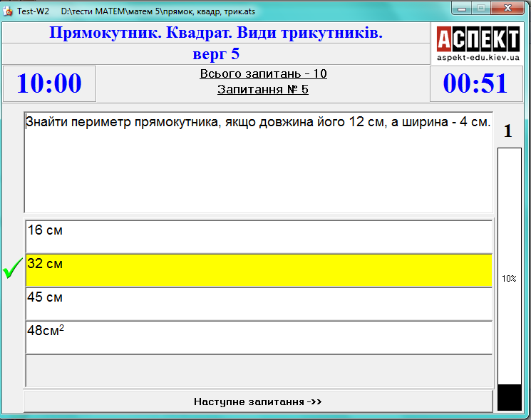The width and height of the screenshot is (531, 420).
Task: Click the subtitle верг 5
Action: 216,54
